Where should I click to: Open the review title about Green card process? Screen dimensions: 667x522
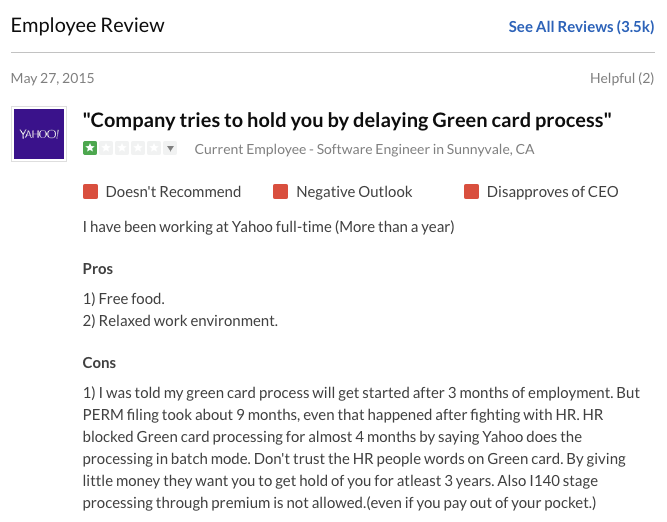coord(347,120)
